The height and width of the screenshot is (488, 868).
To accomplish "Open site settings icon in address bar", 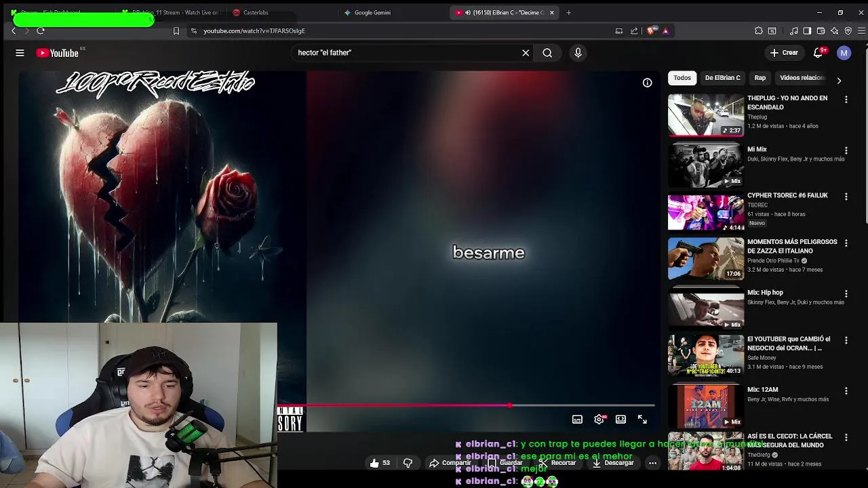I will (194, 30).
